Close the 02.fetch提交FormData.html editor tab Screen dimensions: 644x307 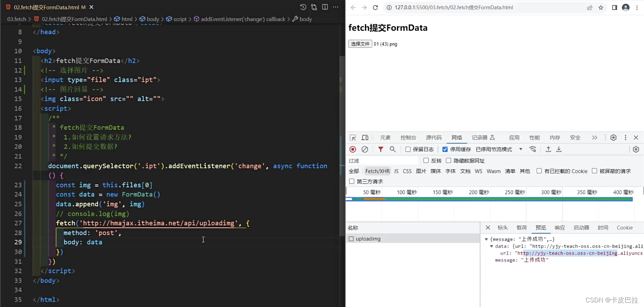tap(91, 7)
